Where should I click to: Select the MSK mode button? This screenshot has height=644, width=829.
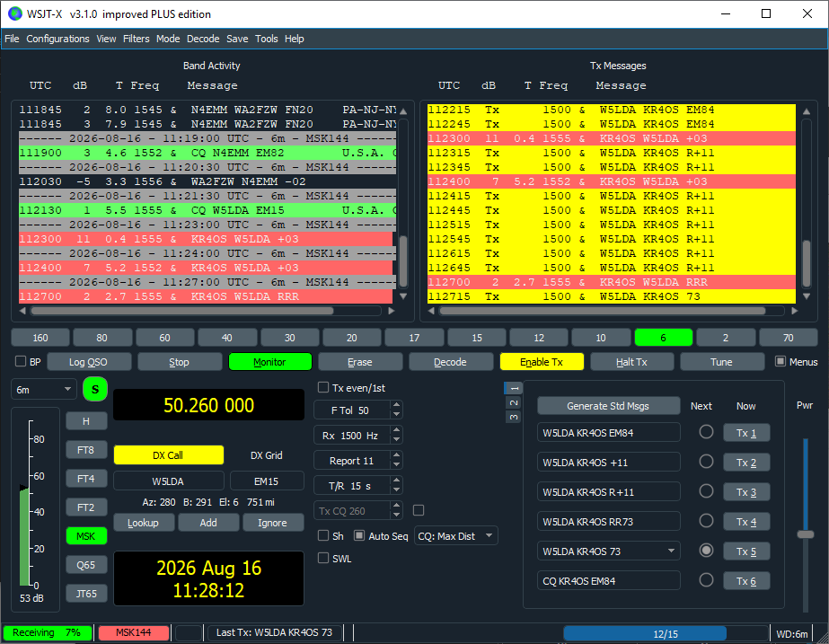pyautogui.click(x=86, y=536)
